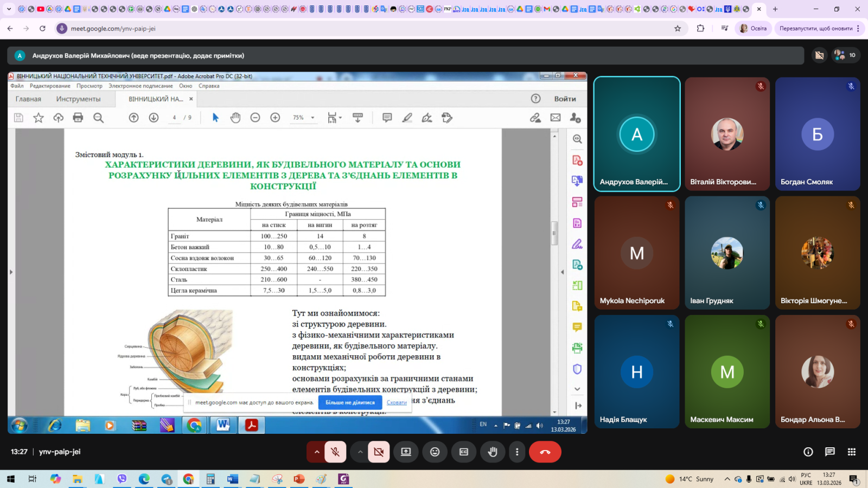Image resolution: width=868 pixels, height=488 pixels.
Task: Click the red leave call button
Action: coord(545,452)
